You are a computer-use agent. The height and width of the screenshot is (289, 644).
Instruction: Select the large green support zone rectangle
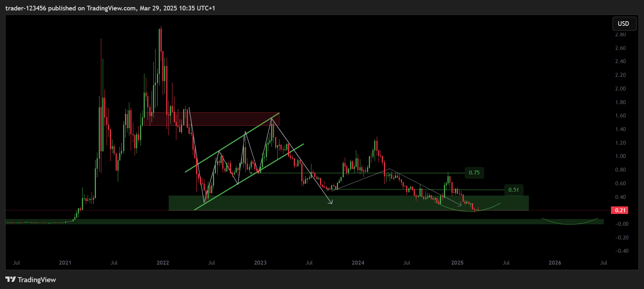(x=348, y=203)
